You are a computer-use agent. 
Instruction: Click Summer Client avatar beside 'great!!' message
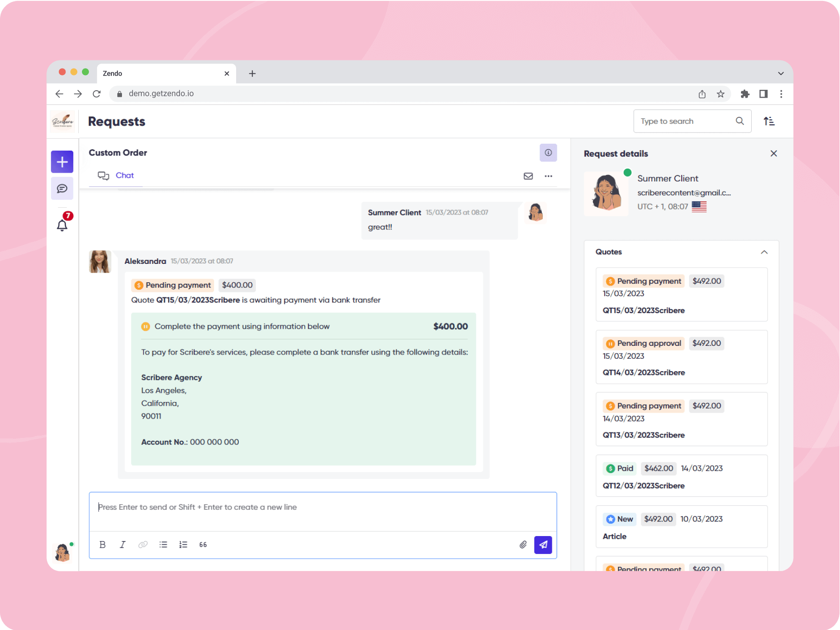[536, 213]
